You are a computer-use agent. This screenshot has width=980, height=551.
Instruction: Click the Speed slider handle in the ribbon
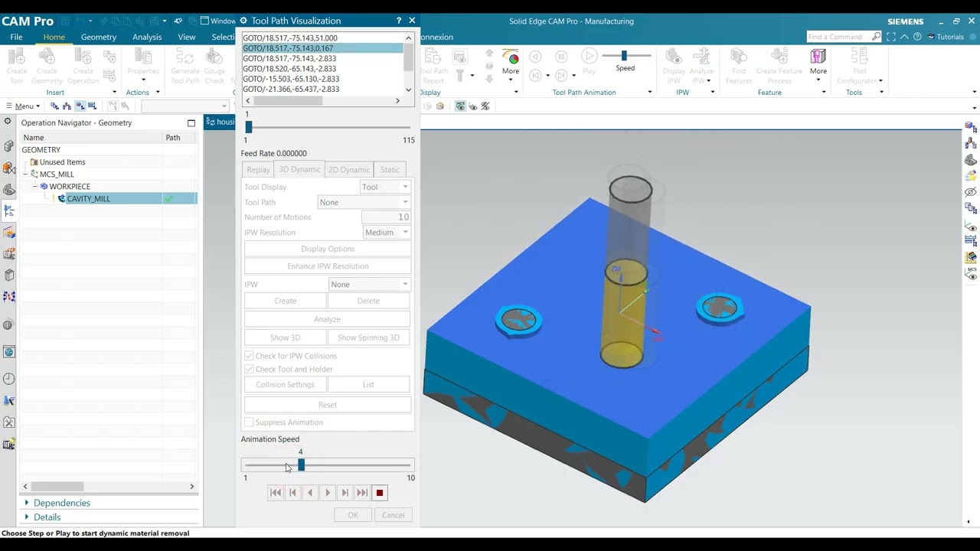click(624, 55)
